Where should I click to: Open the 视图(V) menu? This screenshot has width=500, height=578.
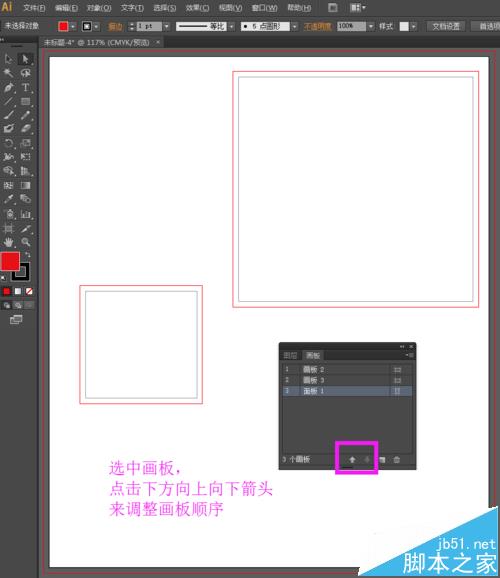pyautogui.click(x=230, y=8)
